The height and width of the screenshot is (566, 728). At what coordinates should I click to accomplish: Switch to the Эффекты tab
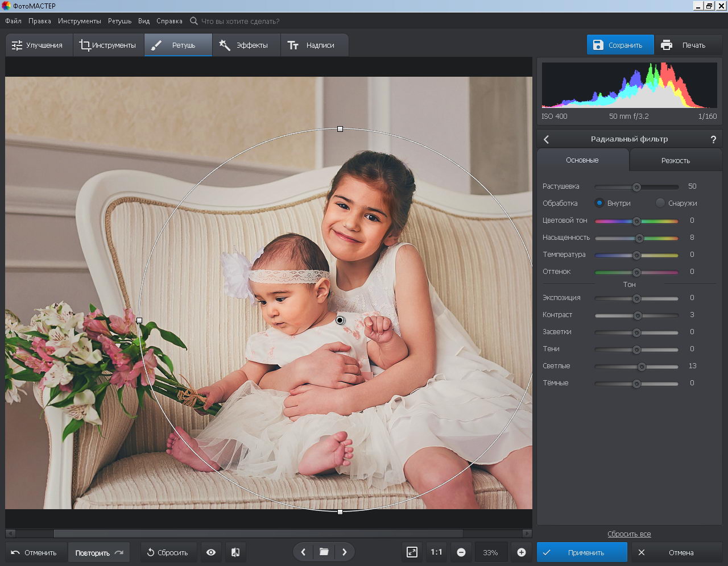pyautogui.click(x=246, y=45)
